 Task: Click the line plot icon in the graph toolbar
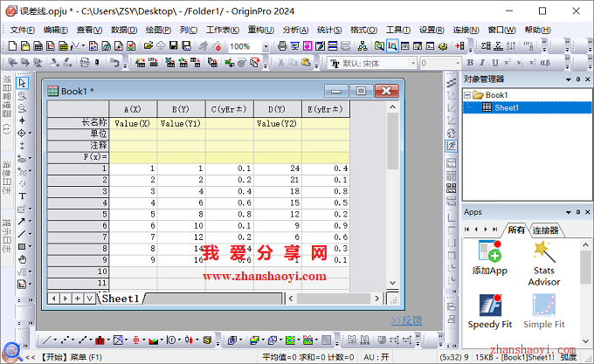click(x=46, y=340)
